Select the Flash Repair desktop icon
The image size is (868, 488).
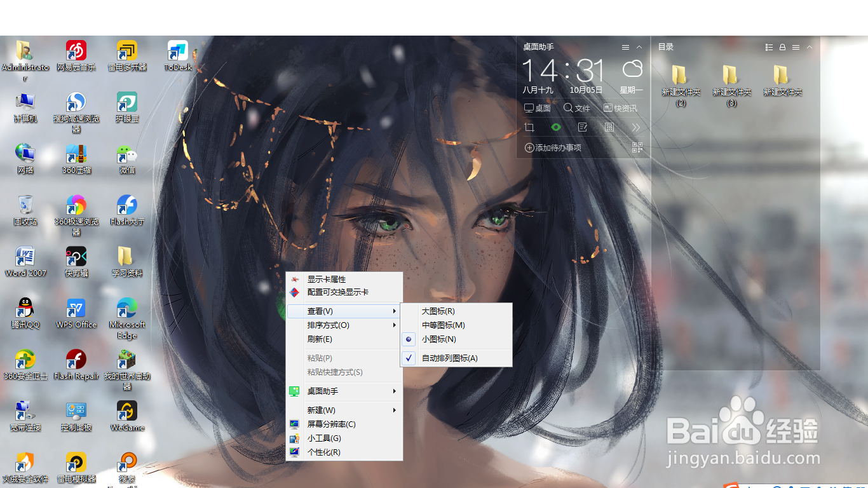click(76, 365)
